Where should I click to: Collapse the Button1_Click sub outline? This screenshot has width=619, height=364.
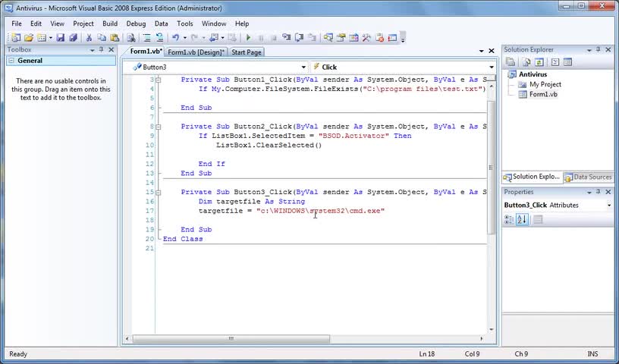(159, 80)
